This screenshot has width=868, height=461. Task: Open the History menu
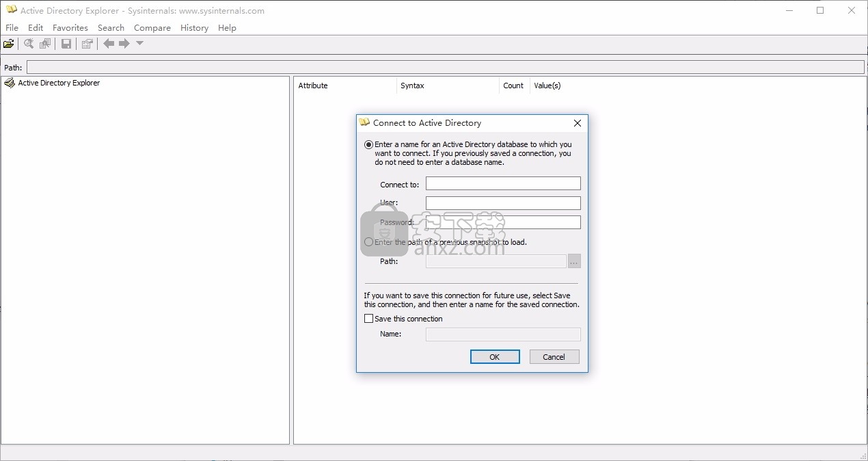194,28
